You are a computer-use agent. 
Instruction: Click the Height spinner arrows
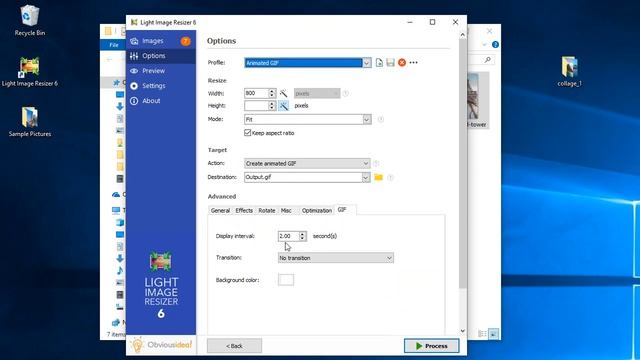(272, 106)
